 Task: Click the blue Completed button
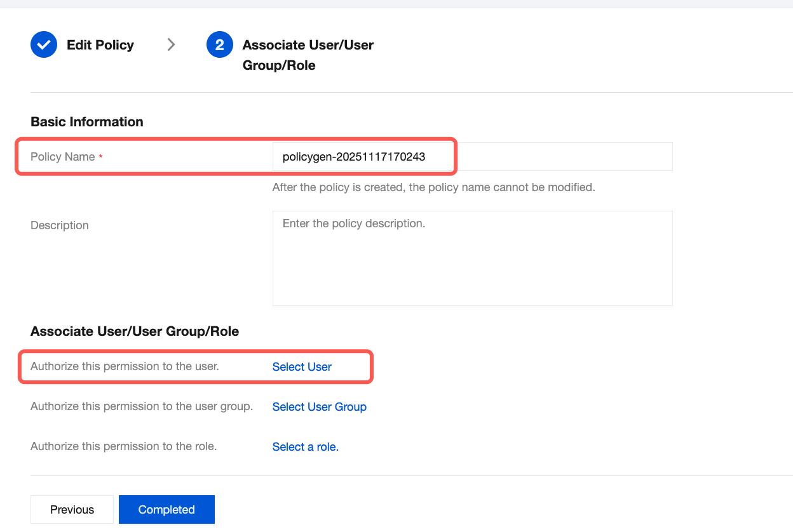point(166,510)
